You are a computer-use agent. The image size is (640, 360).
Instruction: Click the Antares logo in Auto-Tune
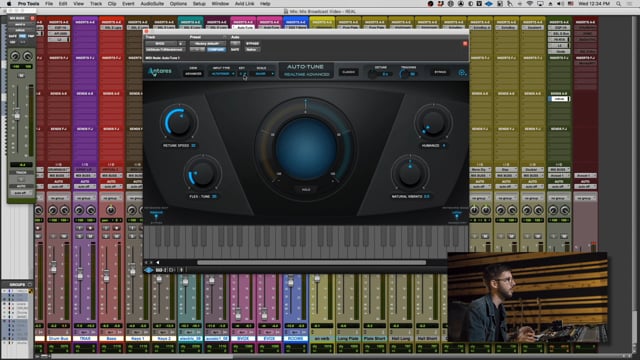160,72
